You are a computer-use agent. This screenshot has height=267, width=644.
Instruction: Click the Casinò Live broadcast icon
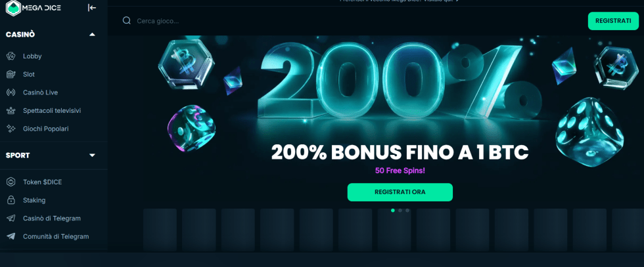click(11, 92)
